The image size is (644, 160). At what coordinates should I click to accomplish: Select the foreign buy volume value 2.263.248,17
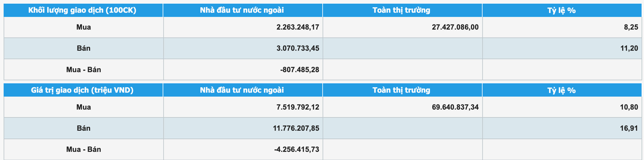coord(298,27)
